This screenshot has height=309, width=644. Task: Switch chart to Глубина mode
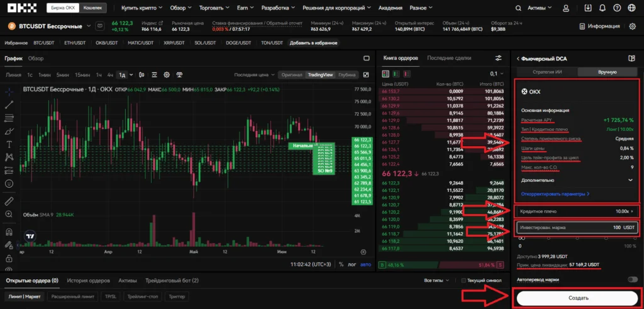click(347, 75)
